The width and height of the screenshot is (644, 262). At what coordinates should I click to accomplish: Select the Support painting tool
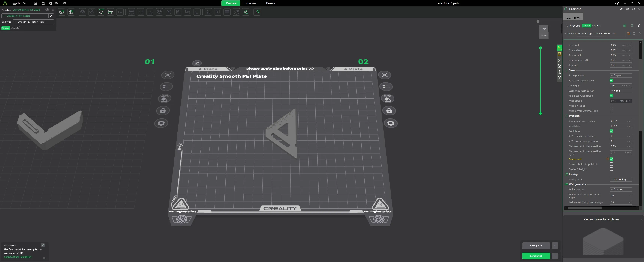[208, 12]
